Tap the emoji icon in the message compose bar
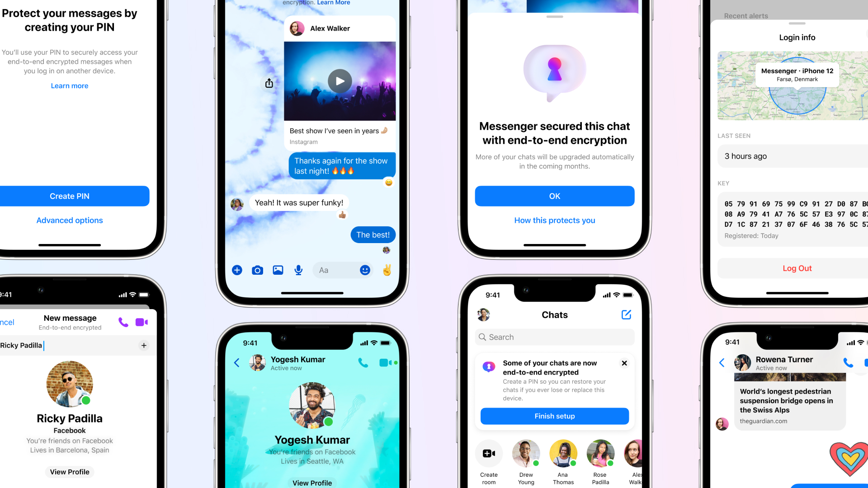868x488 pixels. (365, 269)
